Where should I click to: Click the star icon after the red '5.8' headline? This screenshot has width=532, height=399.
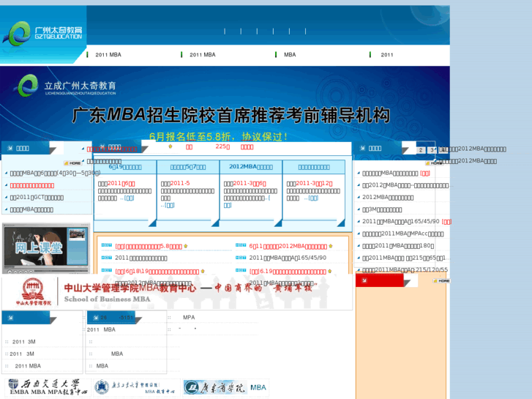[x=186, y=246]
